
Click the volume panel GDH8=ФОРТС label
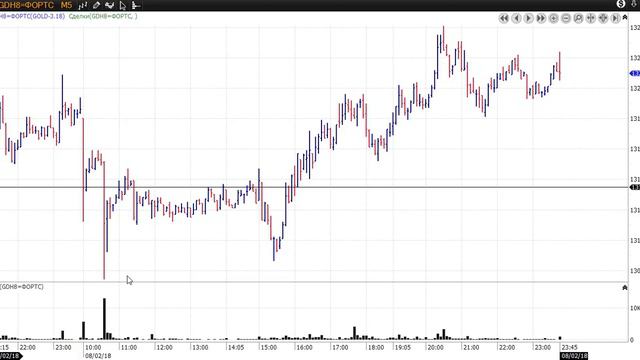(x=22, y=287)
